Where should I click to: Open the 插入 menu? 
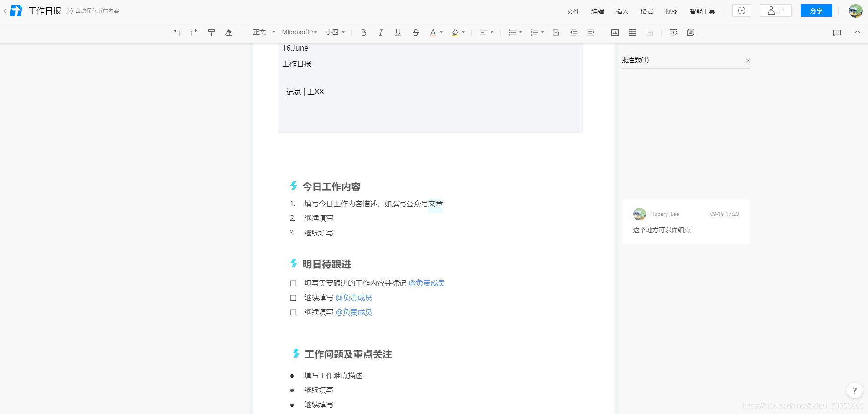[622, 11]
